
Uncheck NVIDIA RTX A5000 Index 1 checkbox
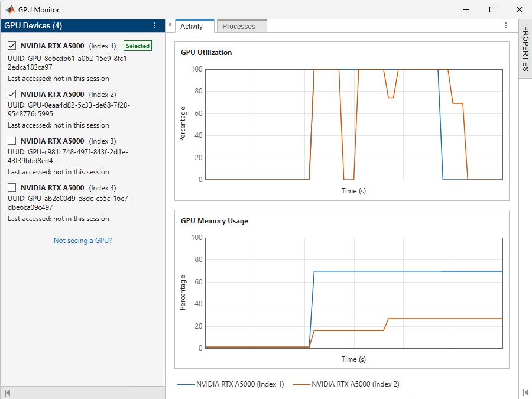coord(12,46)
